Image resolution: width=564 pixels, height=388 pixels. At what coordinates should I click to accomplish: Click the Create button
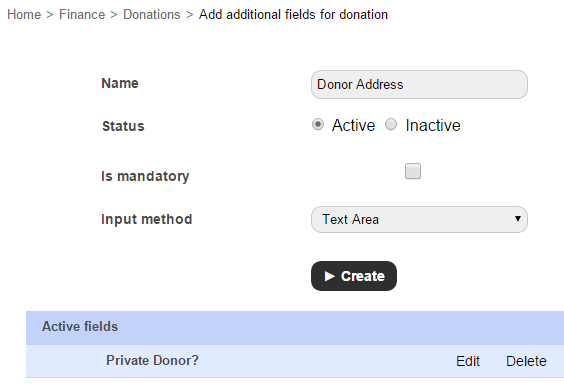(x=354, y=276)
